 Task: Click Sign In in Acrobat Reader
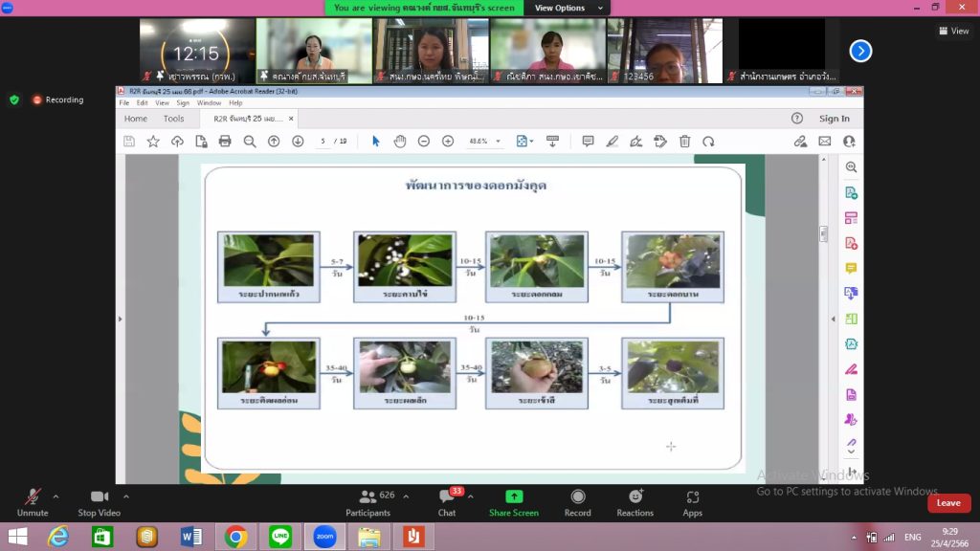pyautogui.click(x=834, y=119)
